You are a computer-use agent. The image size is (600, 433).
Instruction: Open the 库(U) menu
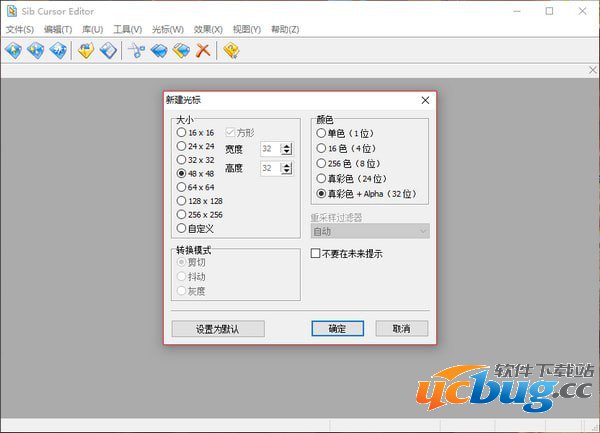click(x=93, y=29)
